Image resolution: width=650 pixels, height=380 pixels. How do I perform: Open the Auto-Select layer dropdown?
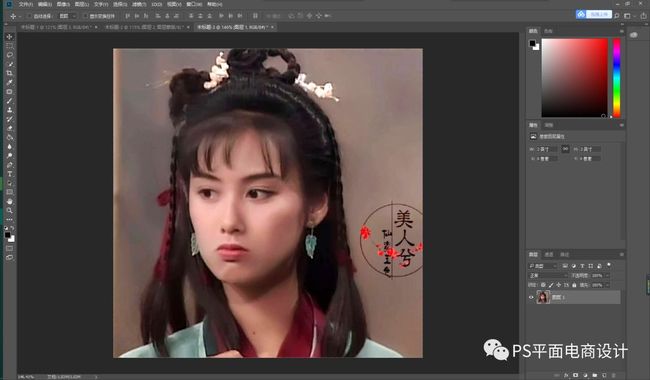coord(67,16)
